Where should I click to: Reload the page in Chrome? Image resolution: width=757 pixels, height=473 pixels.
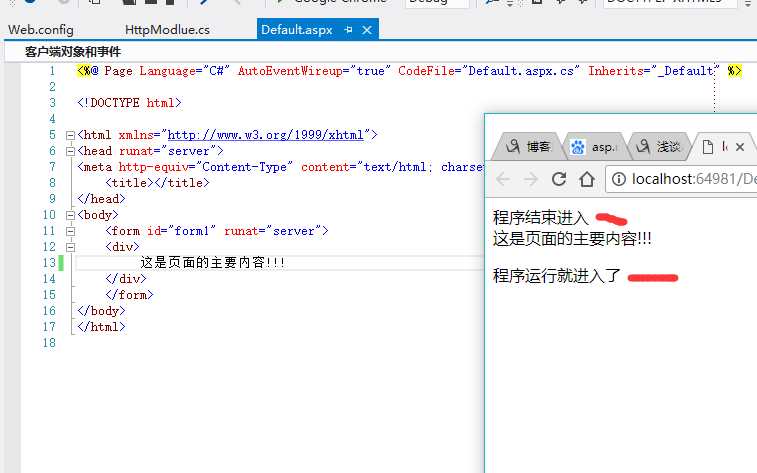[559, 179]
